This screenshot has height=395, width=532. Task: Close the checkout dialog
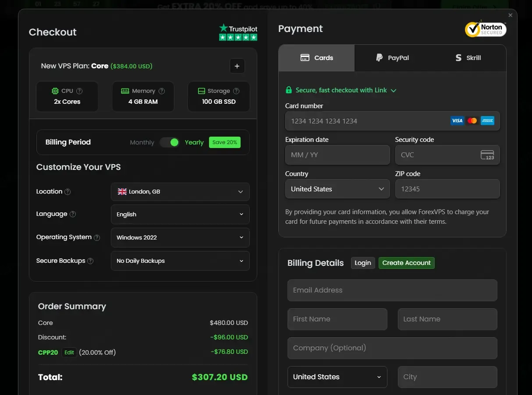coord(510,15)
